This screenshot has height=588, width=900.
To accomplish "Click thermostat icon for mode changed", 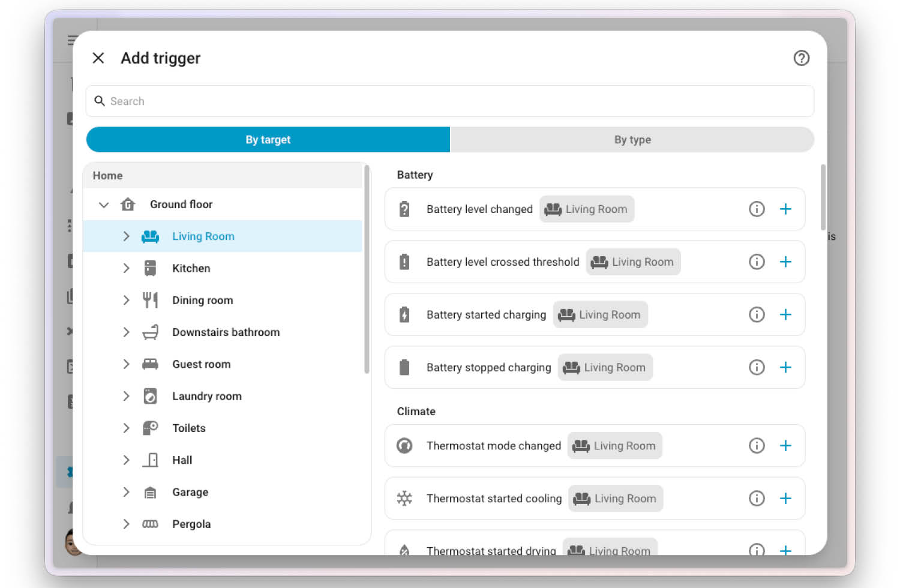I will [404, 446].
